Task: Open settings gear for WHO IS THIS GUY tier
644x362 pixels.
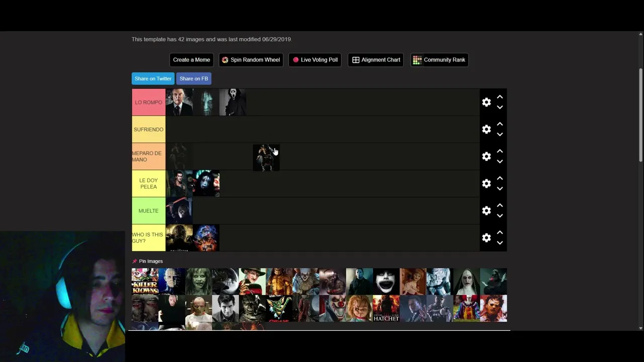Action: [x=486, y=238]
